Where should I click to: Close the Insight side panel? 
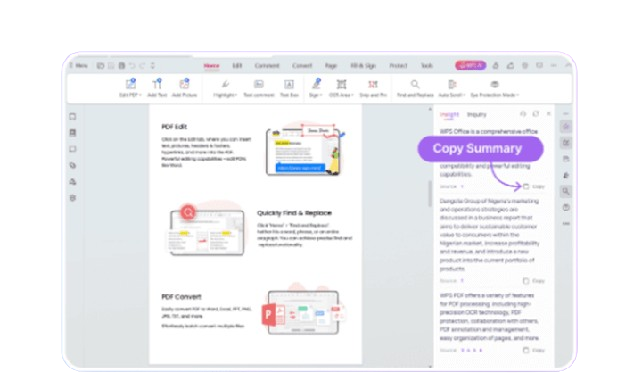pyautogui.click(x=549, y=114)
